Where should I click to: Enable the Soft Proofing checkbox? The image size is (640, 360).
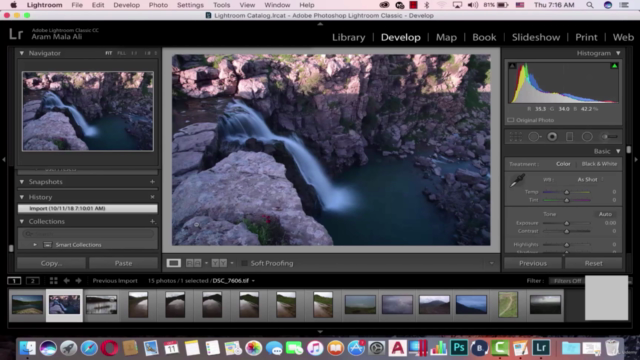[x=244, y=263]
